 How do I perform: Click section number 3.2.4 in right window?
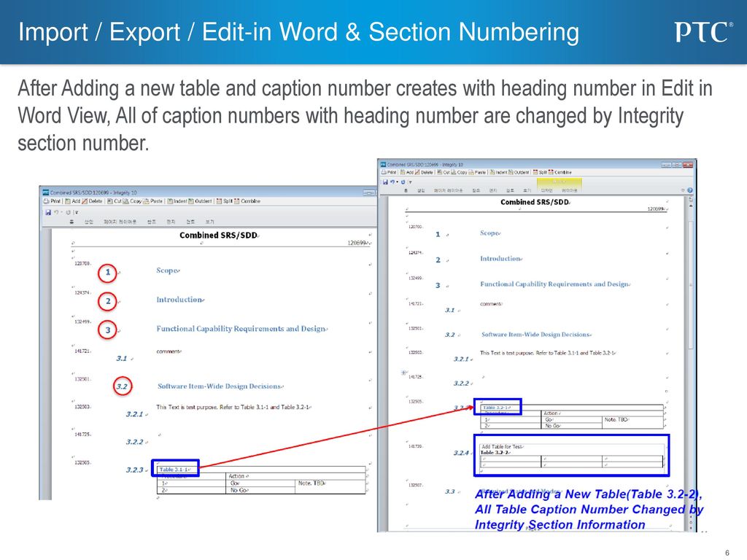point(461,453)
